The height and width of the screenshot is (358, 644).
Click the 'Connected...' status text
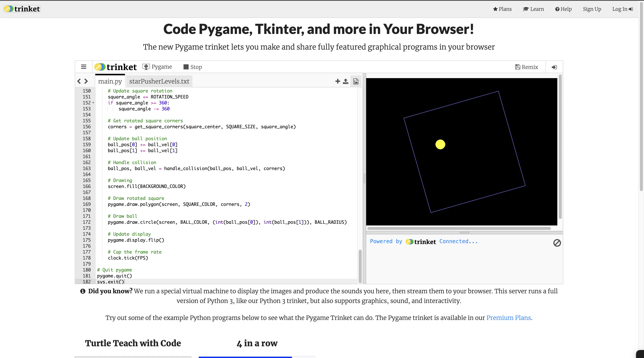458,241
